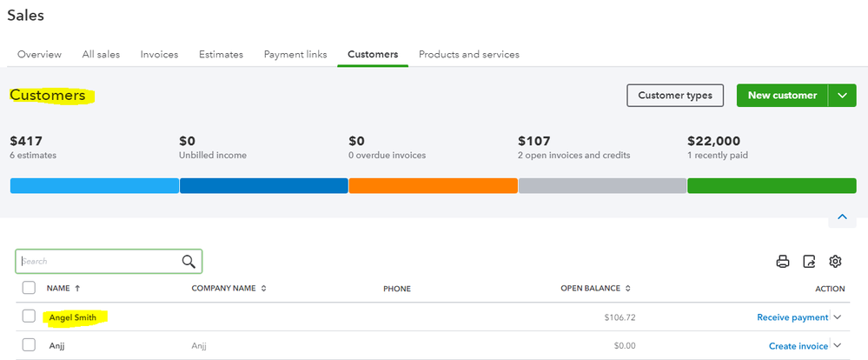Switch to the Invoices tab
Screen dimensions: 868x360
[x=159, y=54]
